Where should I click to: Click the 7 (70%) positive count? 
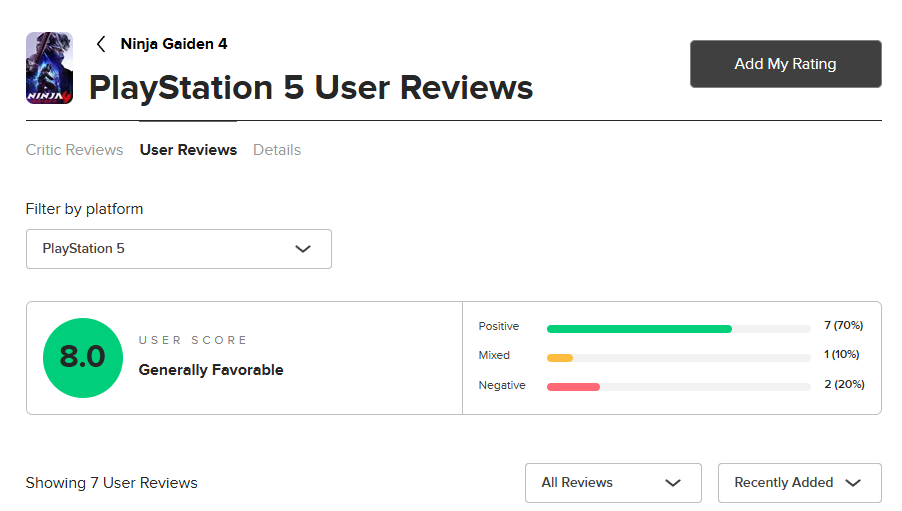pos(842,326)
